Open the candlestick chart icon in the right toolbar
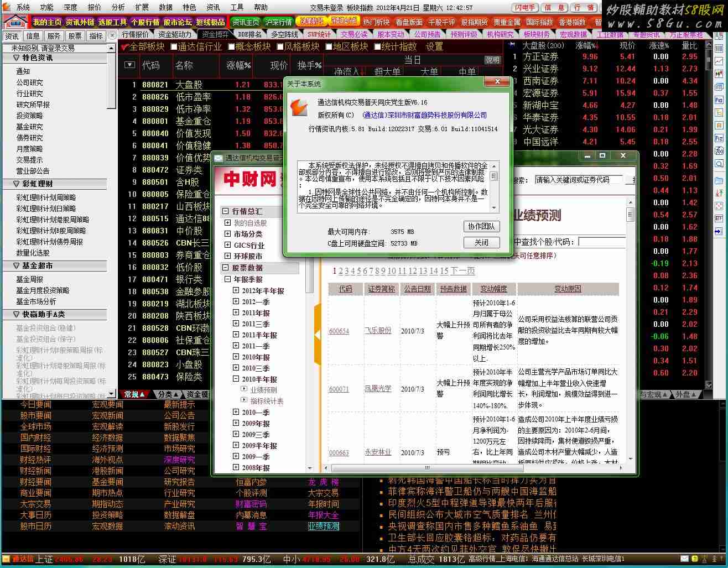This screenshot has width=728, height=568. pos(719,74)
